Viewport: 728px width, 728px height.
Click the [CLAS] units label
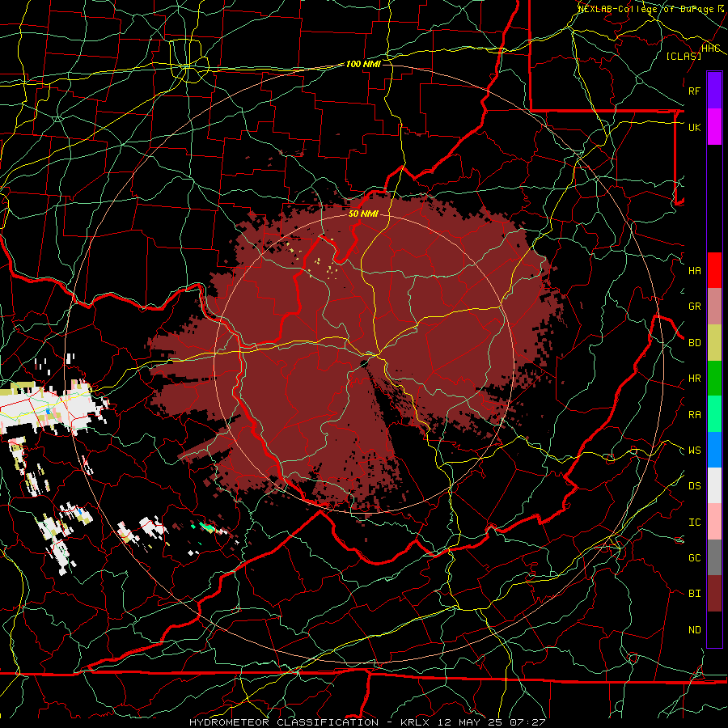click(684, 56)
